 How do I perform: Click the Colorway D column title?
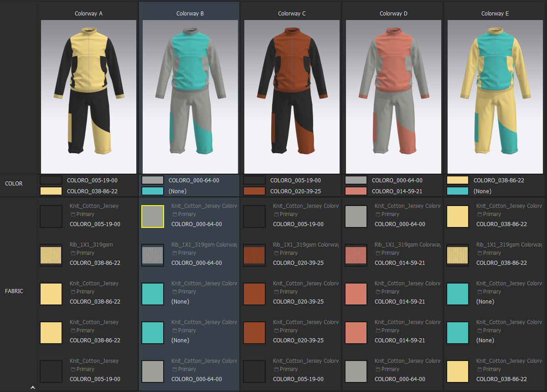(394, 14)
